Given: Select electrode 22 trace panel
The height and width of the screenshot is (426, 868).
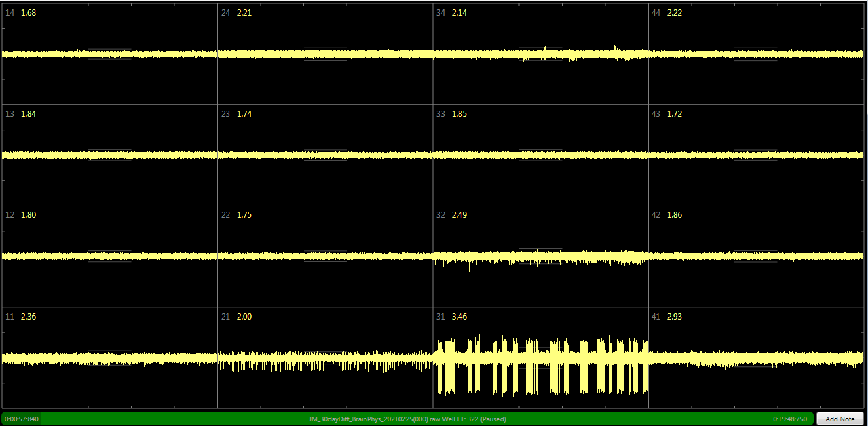Looking at the screenshot, I should click(325, 256).
